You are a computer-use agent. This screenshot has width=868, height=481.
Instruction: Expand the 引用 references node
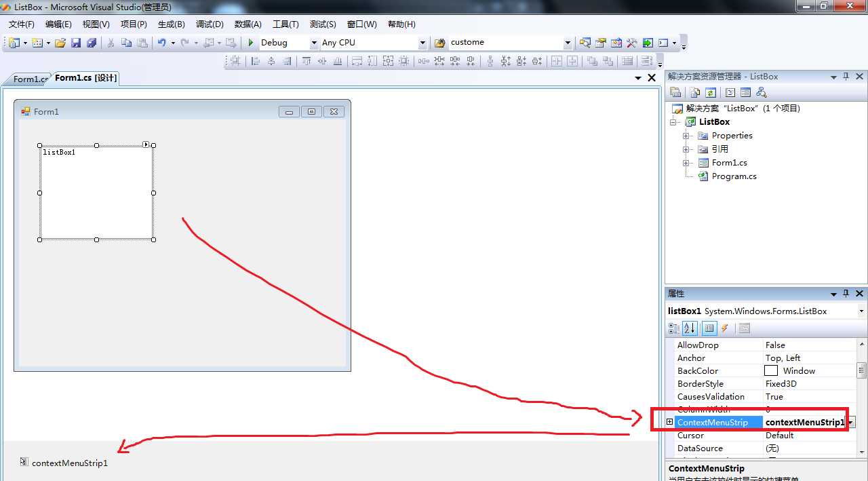(686, 149)
